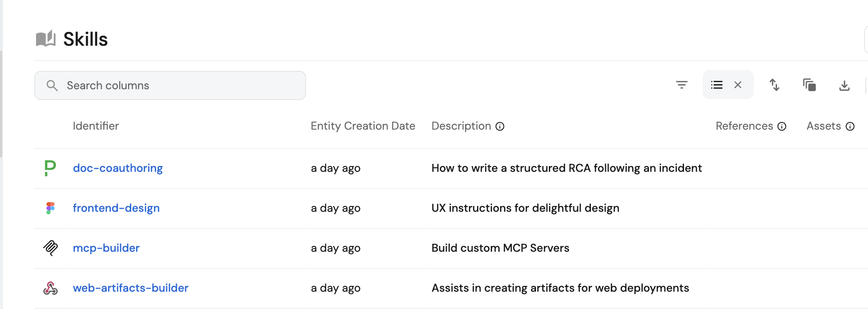Viewport: 868px width, 309px height.
Task: Click the PagerDuty icon beside doc-coauthoring
Action: pos(50,168)
